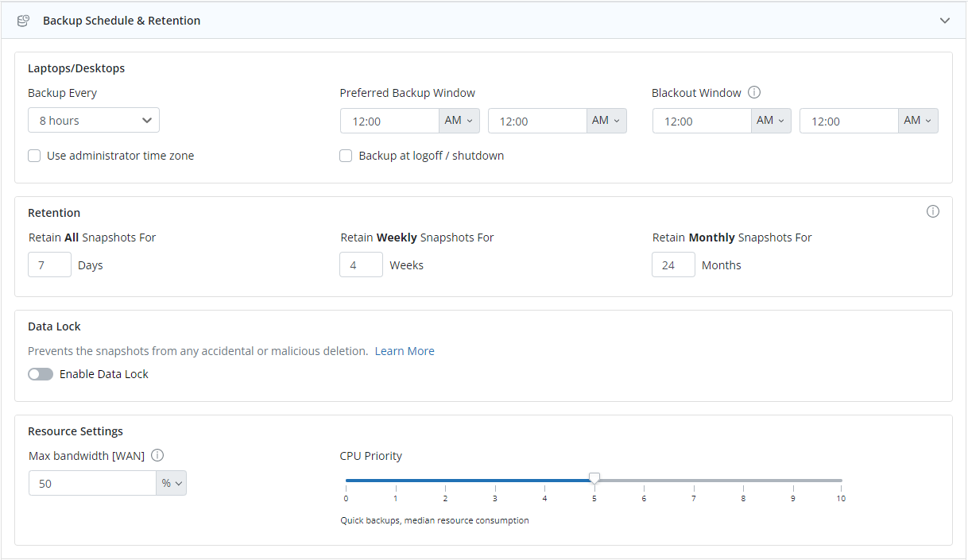This screenshot has height=560, width=968.
Task: Click the Backup Schedule & Retention header icon
Action: coord(24,21)
